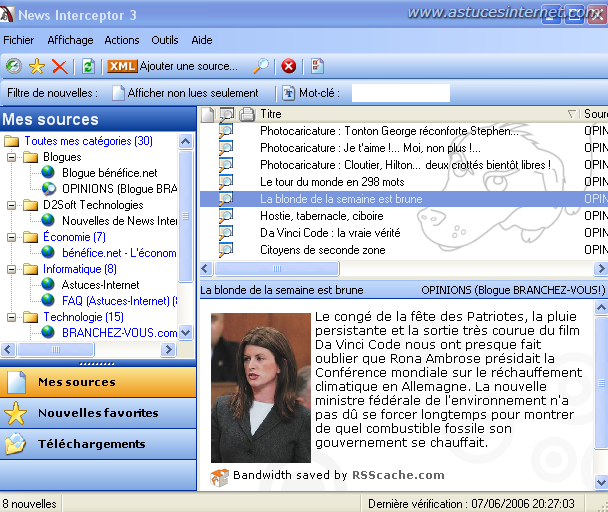The width and height of the screenshot is (608, 512).
Task: Click the globe icon of Astuces-Internet
Action: pos(48,284)
